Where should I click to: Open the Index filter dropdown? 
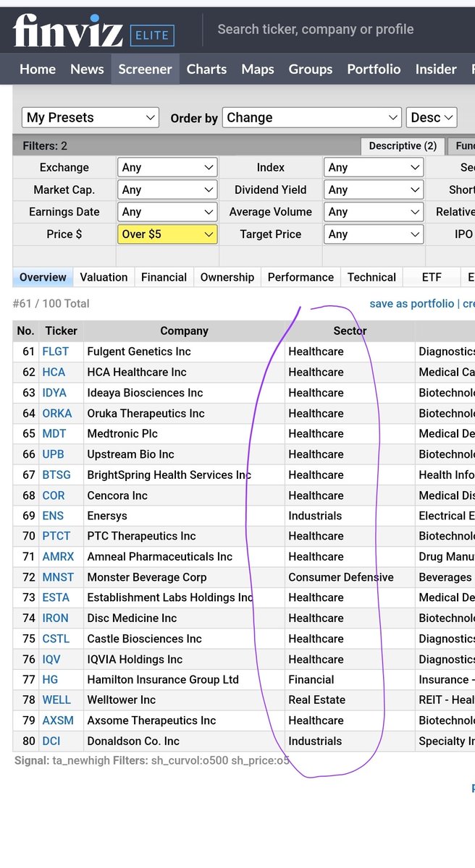(374, 167)
